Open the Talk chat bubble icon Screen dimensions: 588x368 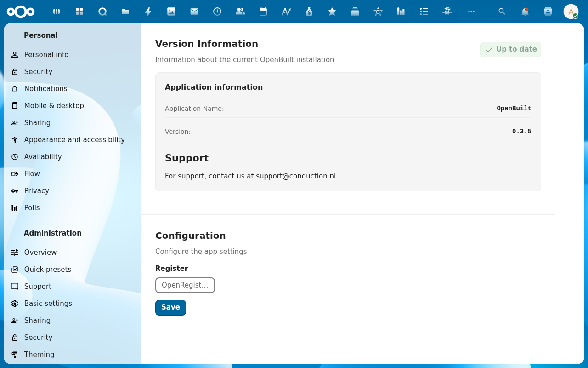click(102, 11)
